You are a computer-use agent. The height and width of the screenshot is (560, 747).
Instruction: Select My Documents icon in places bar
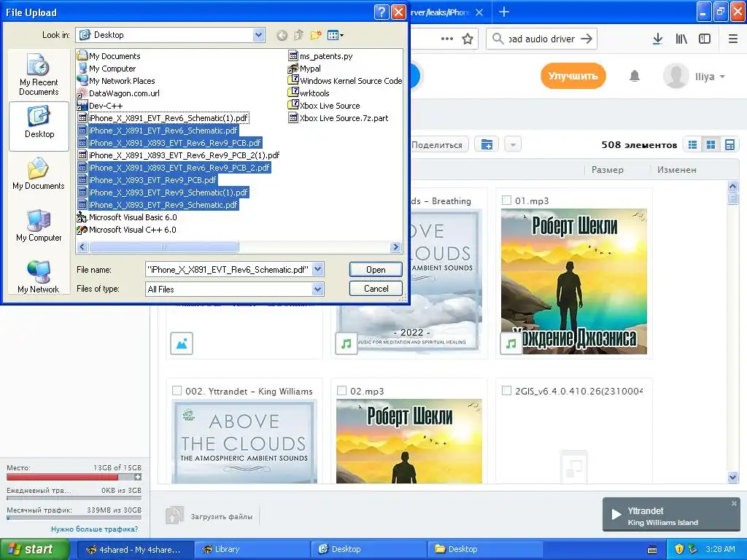click(x=39, y=174)
